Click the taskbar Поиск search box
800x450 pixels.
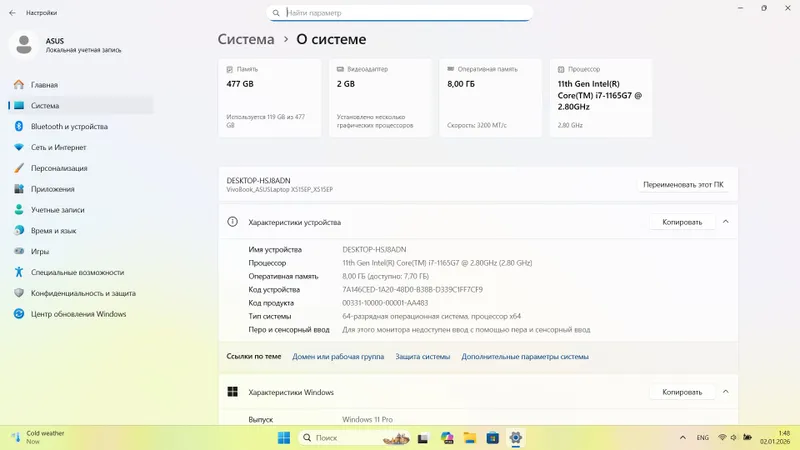pos(354,438)
